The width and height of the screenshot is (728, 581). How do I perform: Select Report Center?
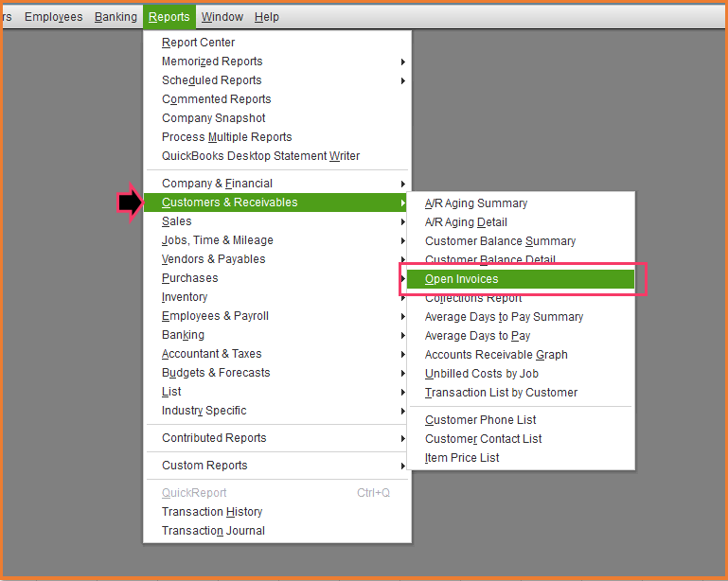277,43
